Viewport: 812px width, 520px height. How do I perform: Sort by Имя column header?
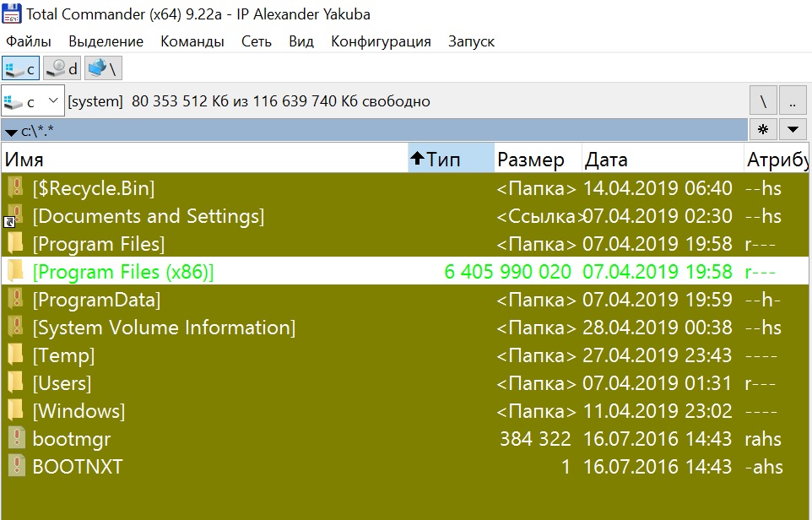tap(204, 159)
